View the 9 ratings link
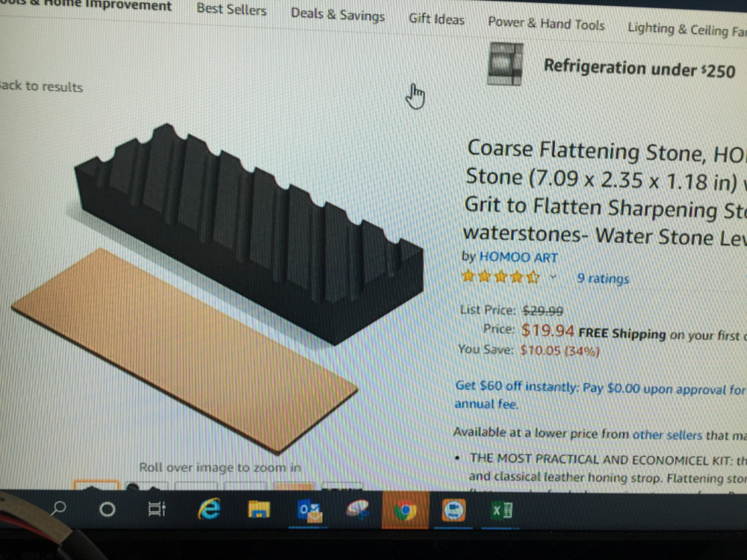The image size is (747, 560). 603,278
